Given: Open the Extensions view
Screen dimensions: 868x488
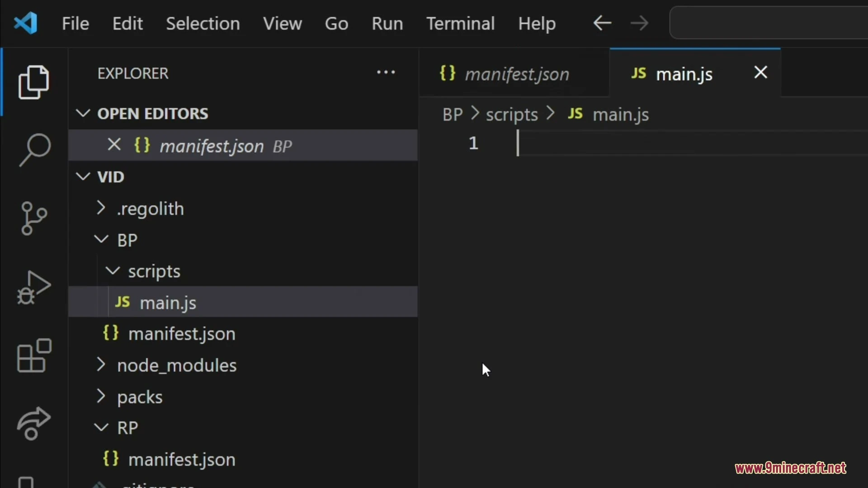Looking at the screenshot, I should tap(34, 356).
